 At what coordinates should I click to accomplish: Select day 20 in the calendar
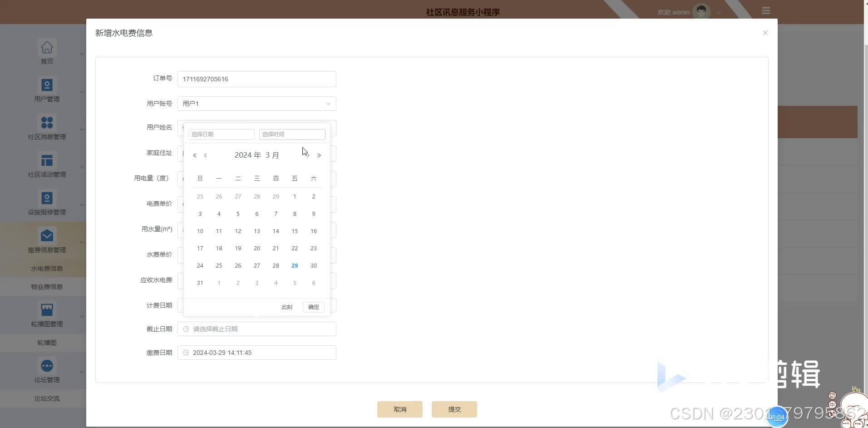pyautogui.click(x=257, y=249)
